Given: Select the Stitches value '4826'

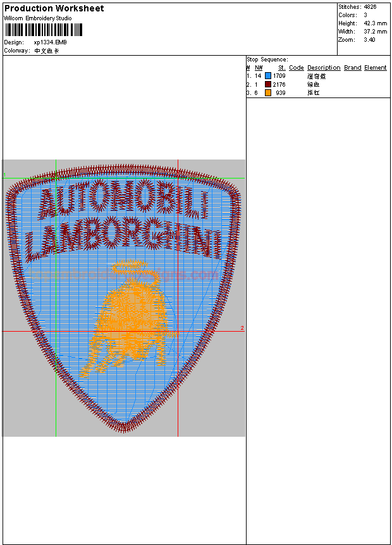Looking at the screenshot, I should point(370,6).
